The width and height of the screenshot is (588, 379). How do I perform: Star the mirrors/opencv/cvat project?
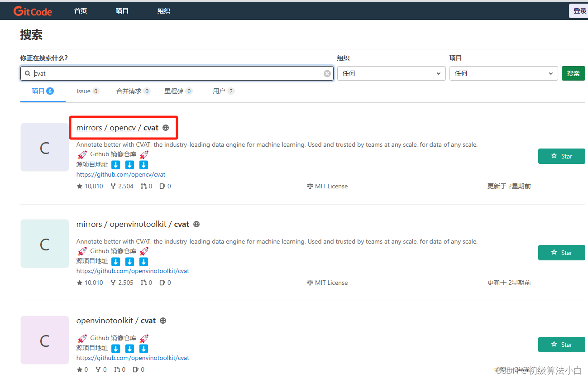tap(562, 156)
